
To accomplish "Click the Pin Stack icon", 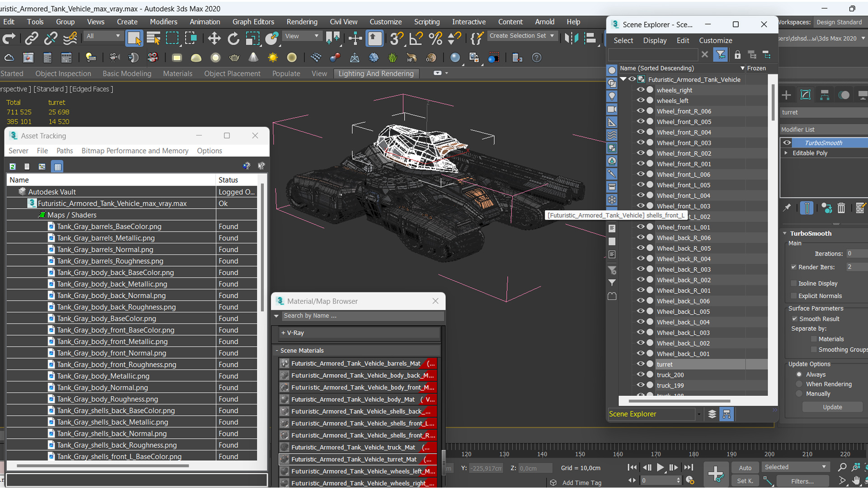I will (x=787, y=208).
